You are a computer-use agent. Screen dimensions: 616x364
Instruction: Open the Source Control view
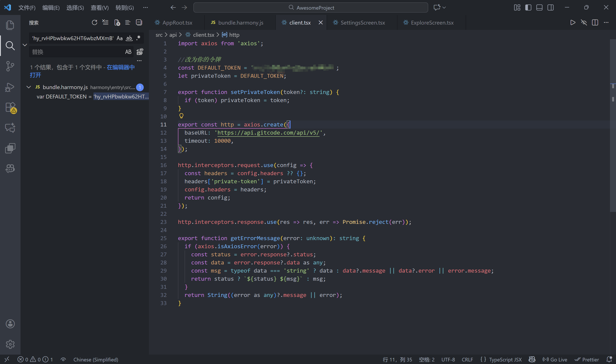click(10, 66)
